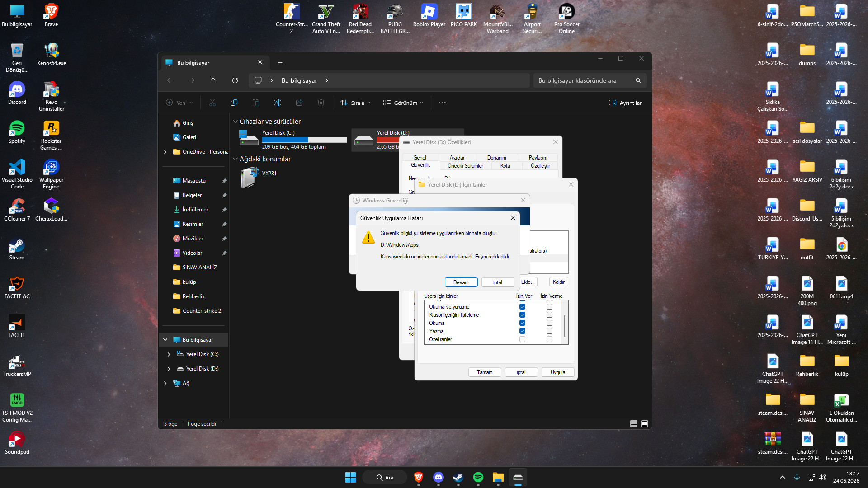Click the Back arrow in Explorer

[170, 80]
